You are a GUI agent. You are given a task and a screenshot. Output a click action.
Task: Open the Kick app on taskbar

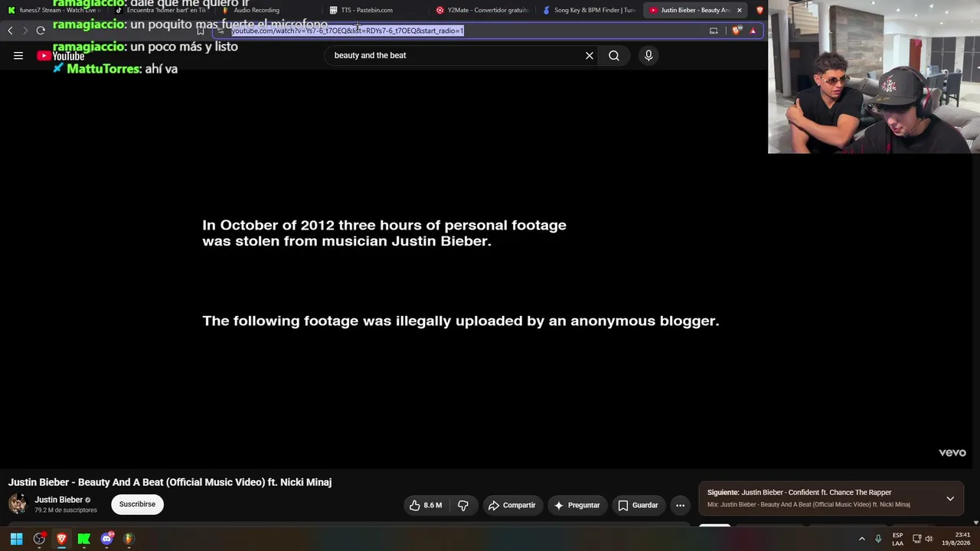pyautogui.click(x=84, y=539)
